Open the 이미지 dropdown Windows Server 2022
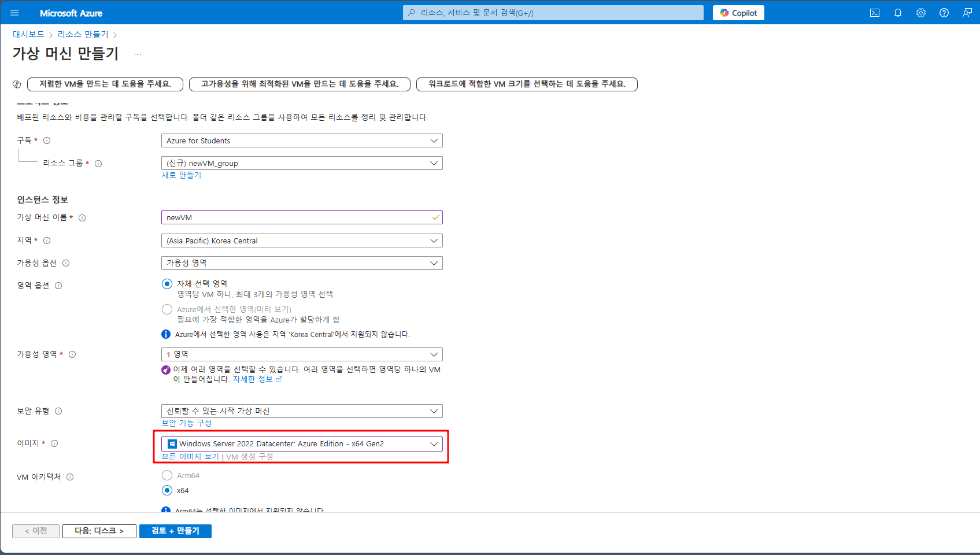Viewport: 980px width, 555px height. coord(302,444)
